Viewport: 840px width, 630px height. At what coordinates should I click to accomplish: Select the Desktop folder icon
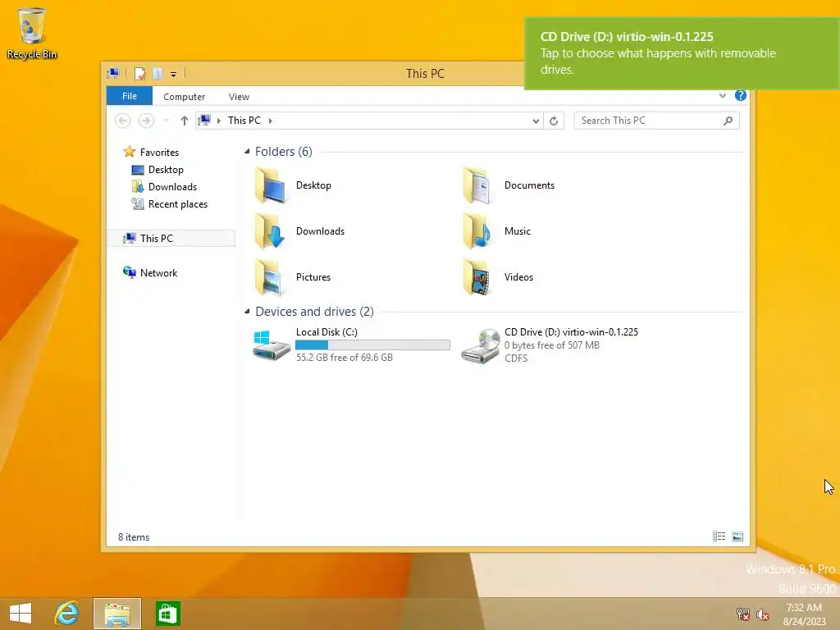271,185
